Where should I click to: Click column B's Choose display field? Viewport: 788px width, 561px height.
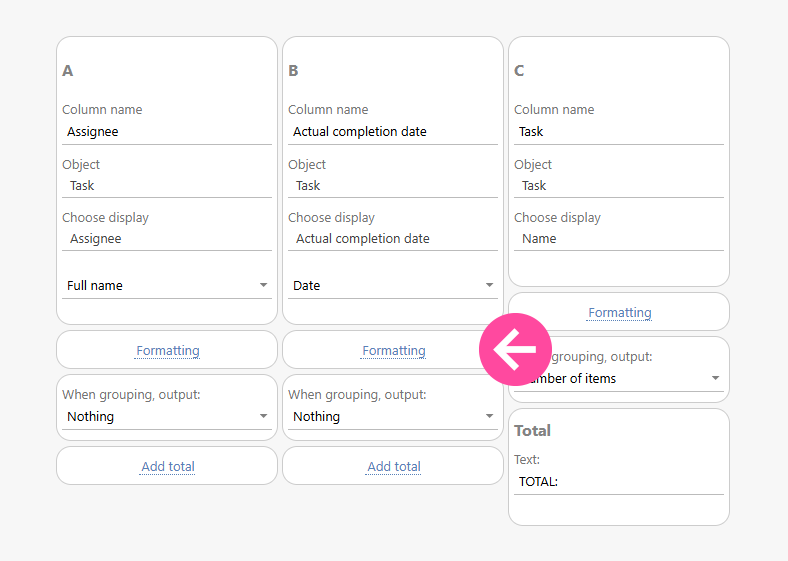point(392,238)
